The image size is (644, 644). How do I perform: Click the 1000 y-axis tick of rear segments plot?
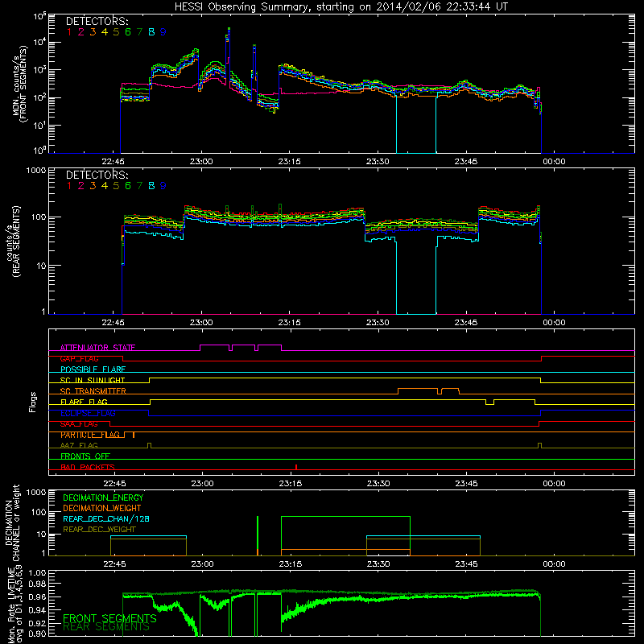(x=36, y=170)
